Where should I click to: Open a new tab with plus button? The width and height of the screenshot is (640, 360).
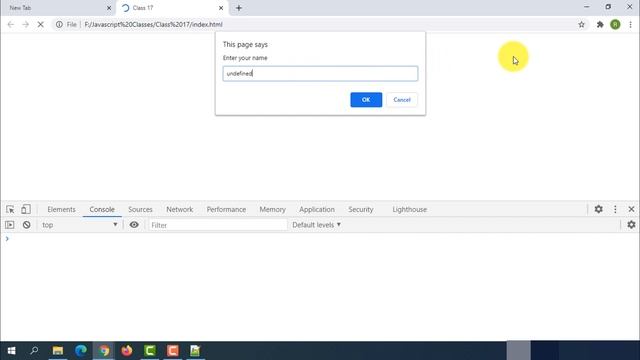pyautogui.click(x=239, y=8)
